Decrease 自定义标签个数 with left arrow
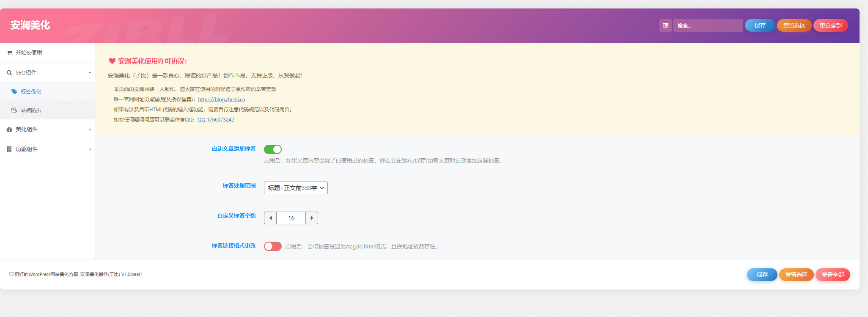This screenshot has width=868, height=317. (270, 218)
